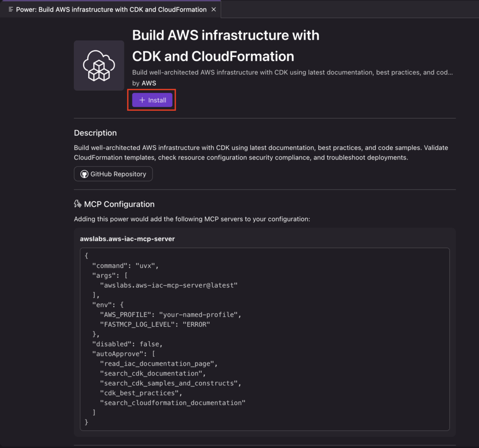Click the document icon on the Power tab
The height and width of the screenshot is (448, 479).
11,9
